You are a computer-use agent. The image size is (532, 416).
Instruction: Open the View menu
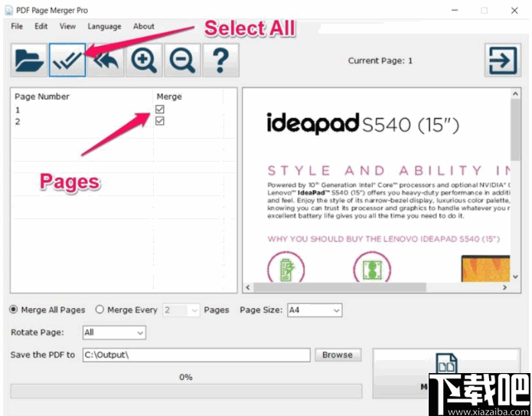[x=67, y=26]
